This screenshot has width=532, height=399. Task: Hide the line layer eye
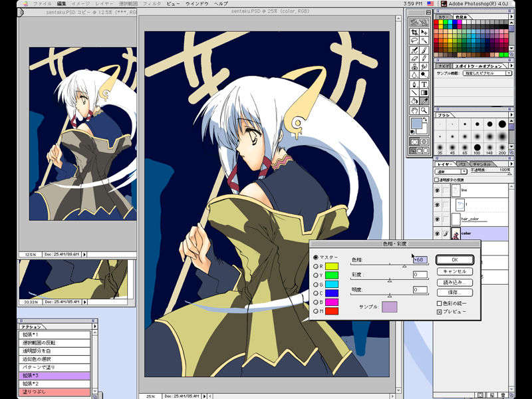[438, 191]
